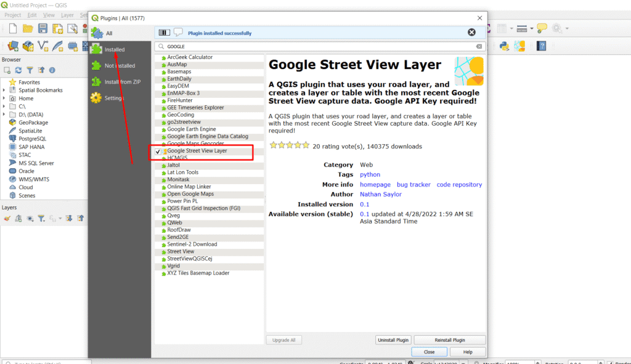Click the New Temporary Scratch Layer icon
Viewport: 631px width, 364px height.
73,46
